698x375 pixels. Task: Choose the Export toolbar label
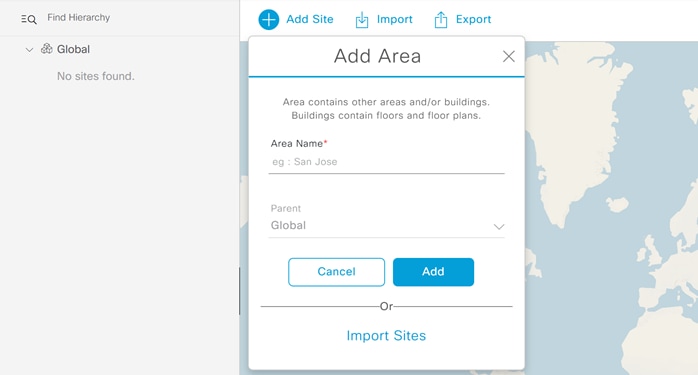coord(473,19)
